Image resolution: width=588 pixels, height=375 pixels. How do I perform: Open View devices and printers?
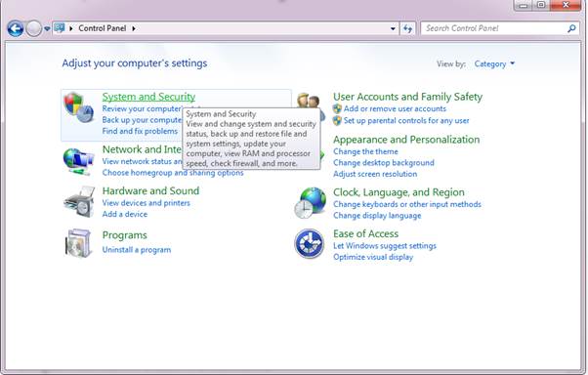146,203
